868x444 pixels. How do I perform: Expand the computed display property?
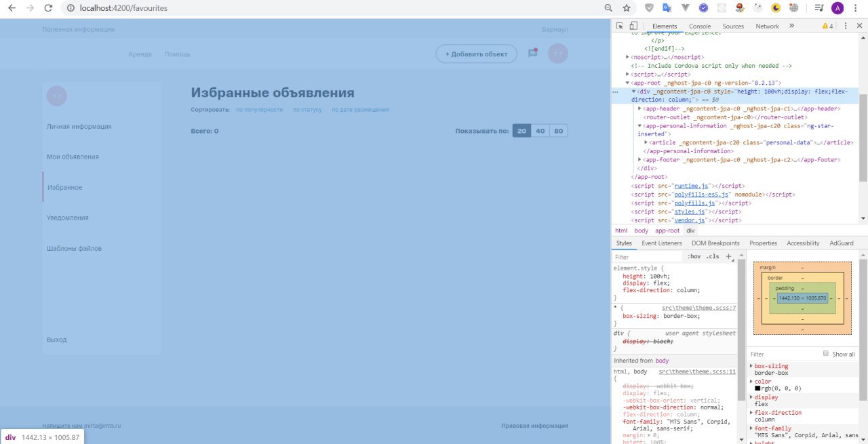751,397
